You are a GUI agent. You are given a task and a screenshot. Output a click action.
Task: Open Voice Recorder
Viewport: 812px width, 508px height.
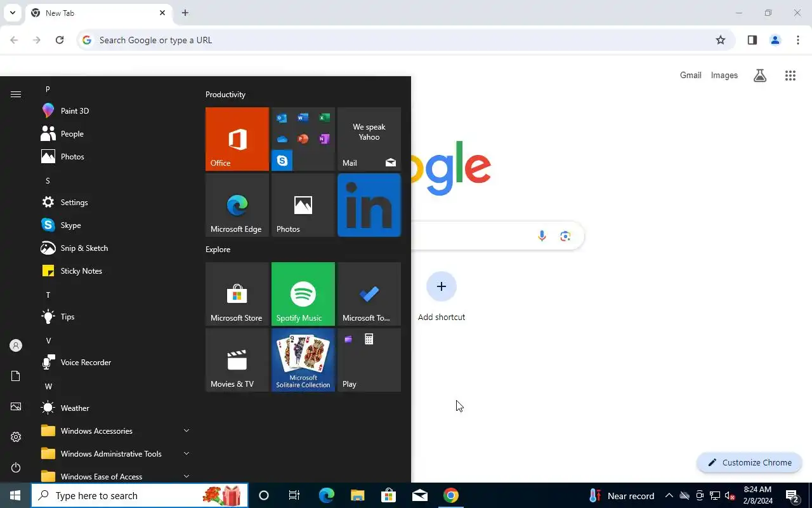[114, 363]
